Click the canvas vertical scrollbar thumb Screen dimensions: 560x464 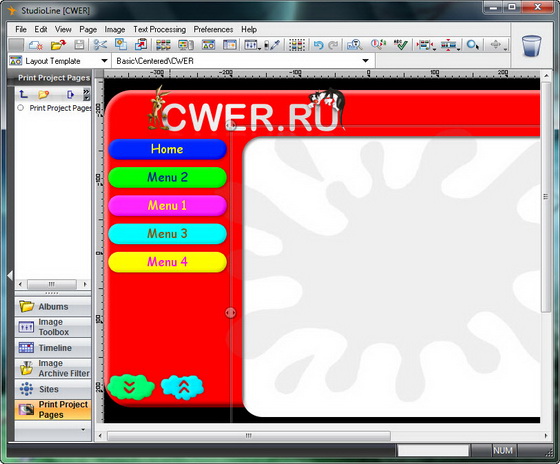tap(546, 197)
